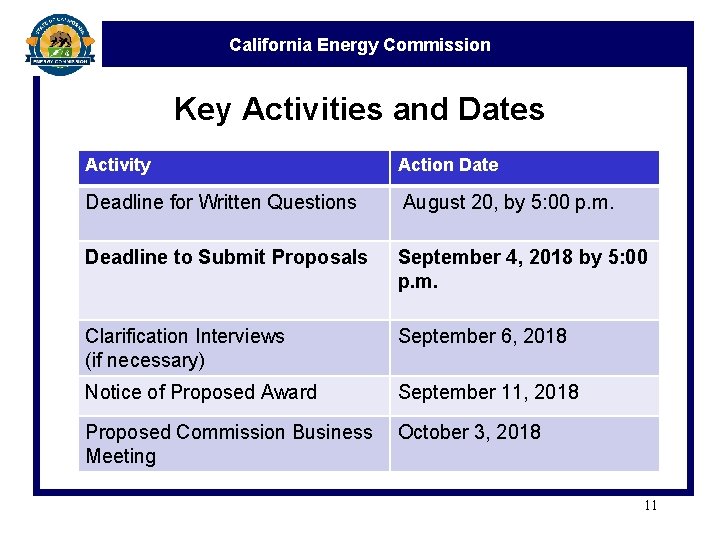This screenshot has height=540, width=720.
Task: Click the September 4, 2018 date text
Action: [x=523, y=257]
